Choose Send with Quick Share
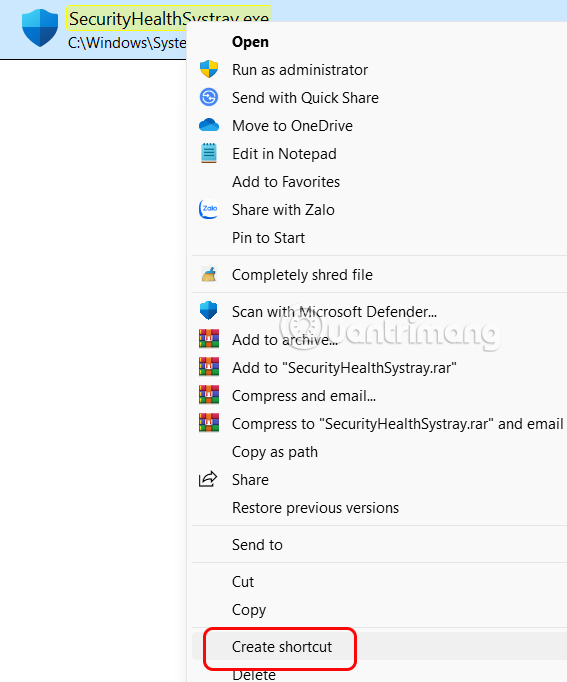This screenshot has width=567, height=682. [x=305, y=97]
